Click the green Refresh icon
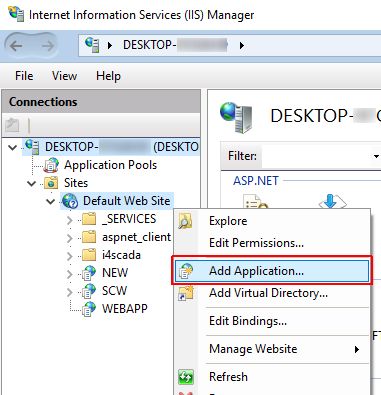The height and width of the screenshot is (395, 381). click(x=186, y=377)
